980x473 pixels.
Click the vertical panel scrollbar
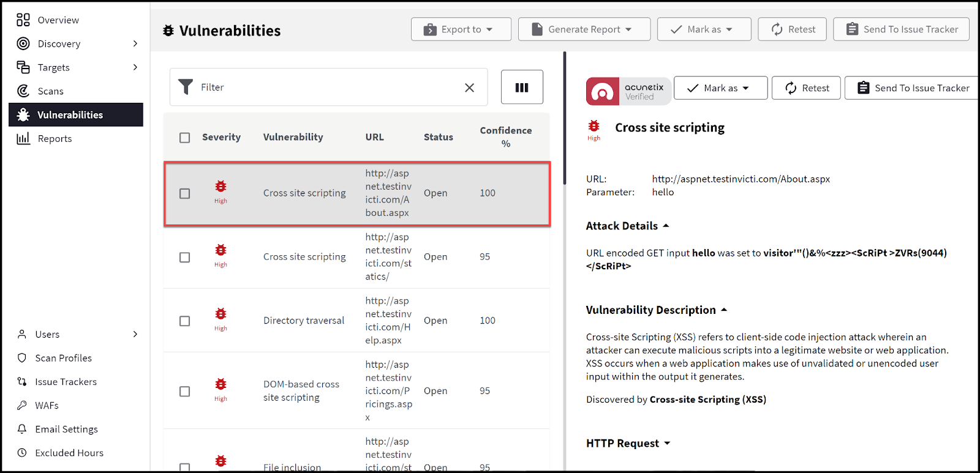[565, 118]
